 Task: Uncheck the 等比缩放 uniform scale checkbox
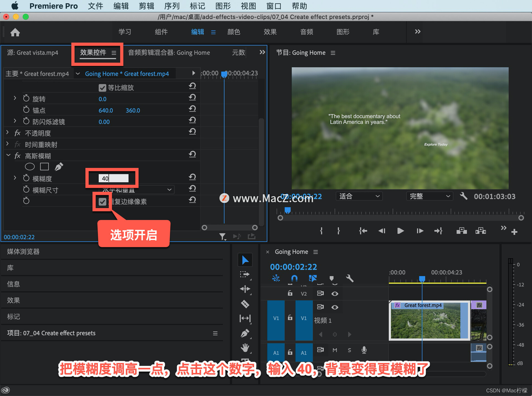(102, 88)
